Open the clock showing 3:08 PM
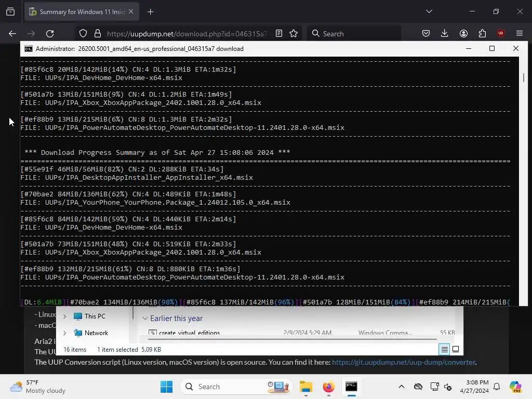 [x=474, y=387]
